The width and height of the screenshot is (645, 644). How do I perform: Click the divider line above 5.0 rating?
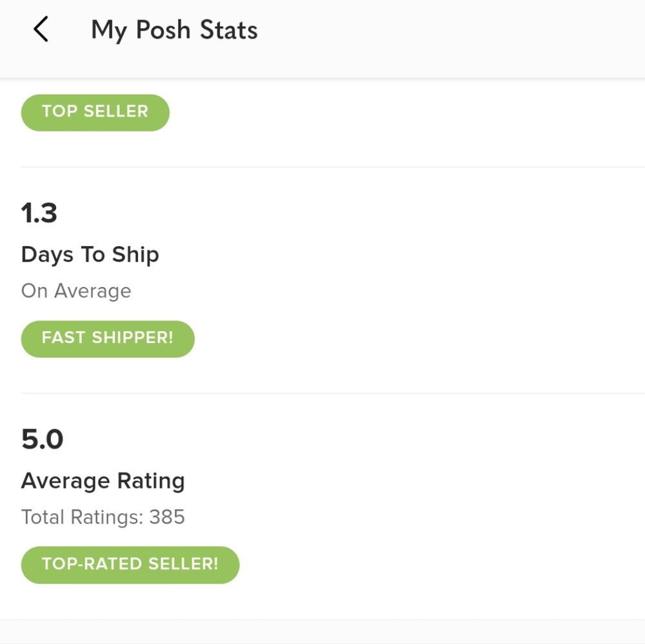(x=322, y=393)
